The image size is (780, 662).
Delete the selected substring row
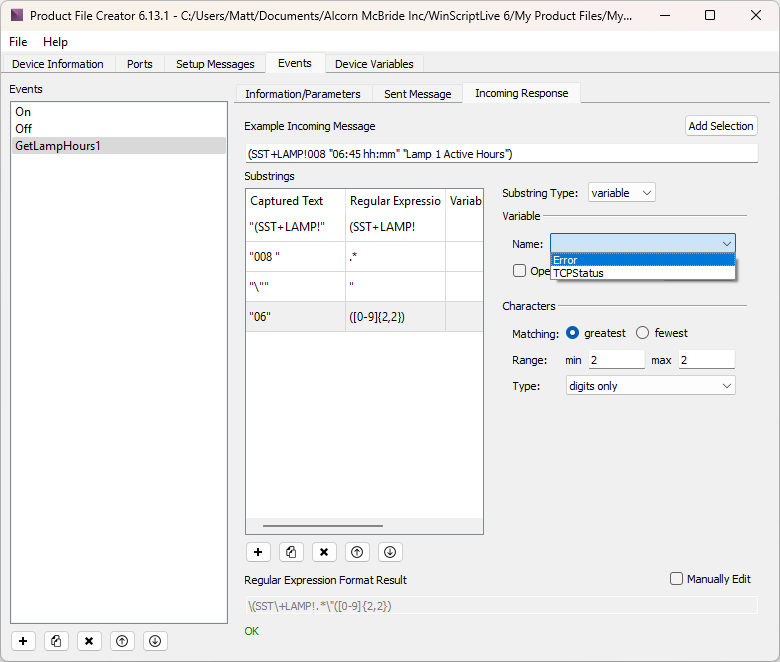(x=324, y=552)
